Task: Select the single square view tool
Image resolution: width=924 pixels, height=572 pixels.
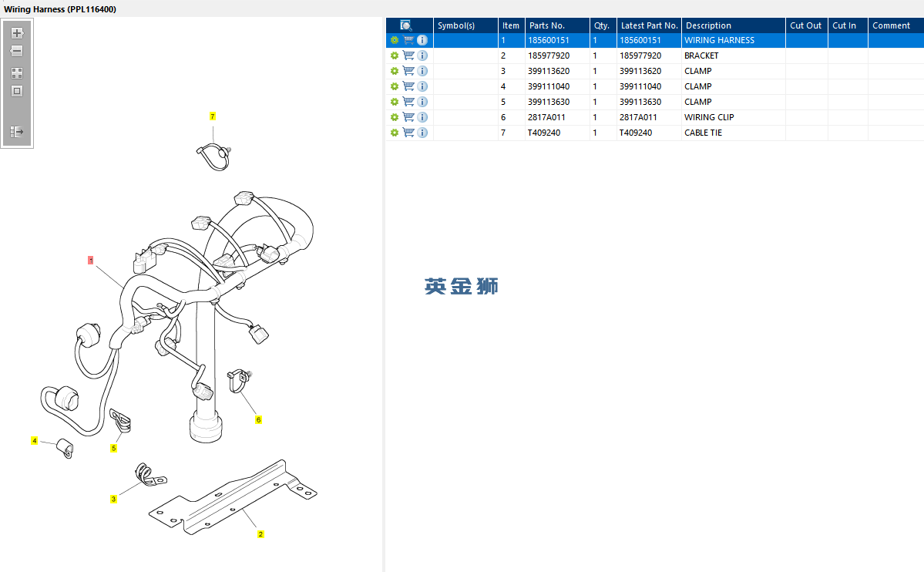Action: 17,91
